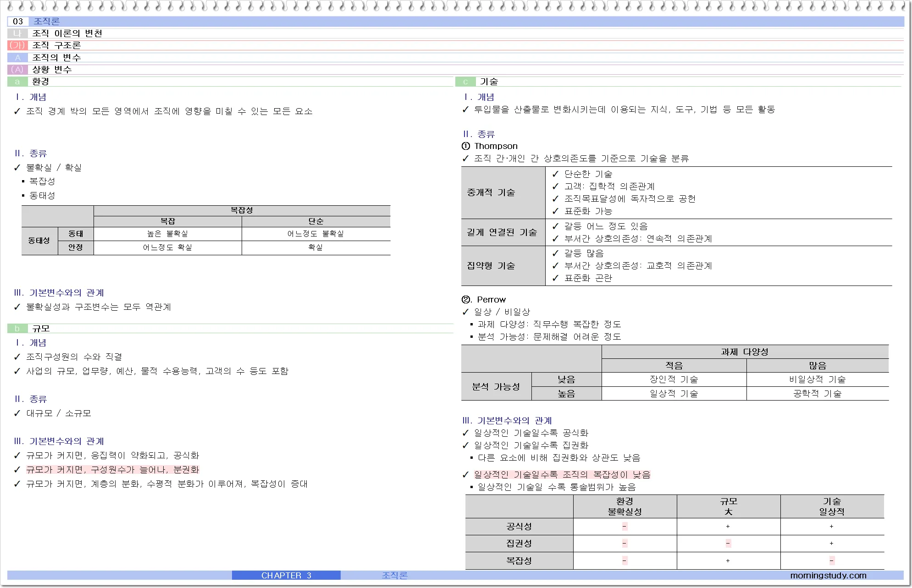Click the line '표준화 곤란'
Screen dimensions: 912x588
pyautogui.click(x=588, y=278)
